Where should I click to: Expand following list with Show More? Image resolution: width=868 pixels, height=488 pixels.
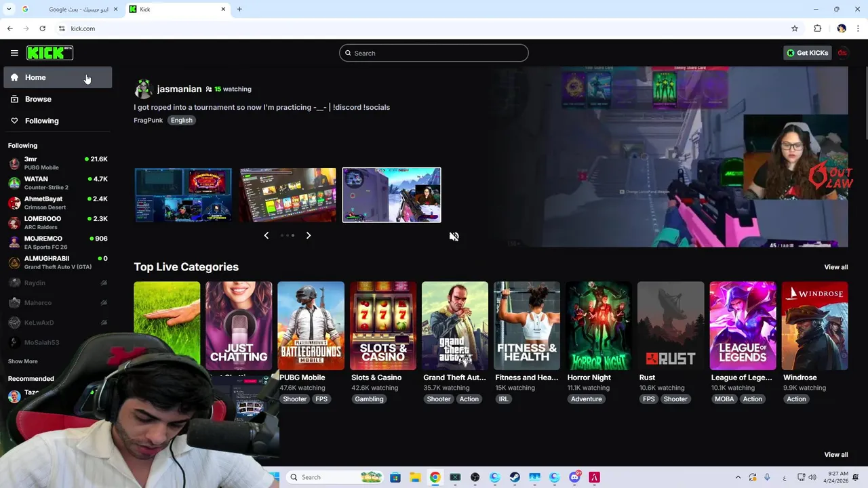(x=22, y=361)
